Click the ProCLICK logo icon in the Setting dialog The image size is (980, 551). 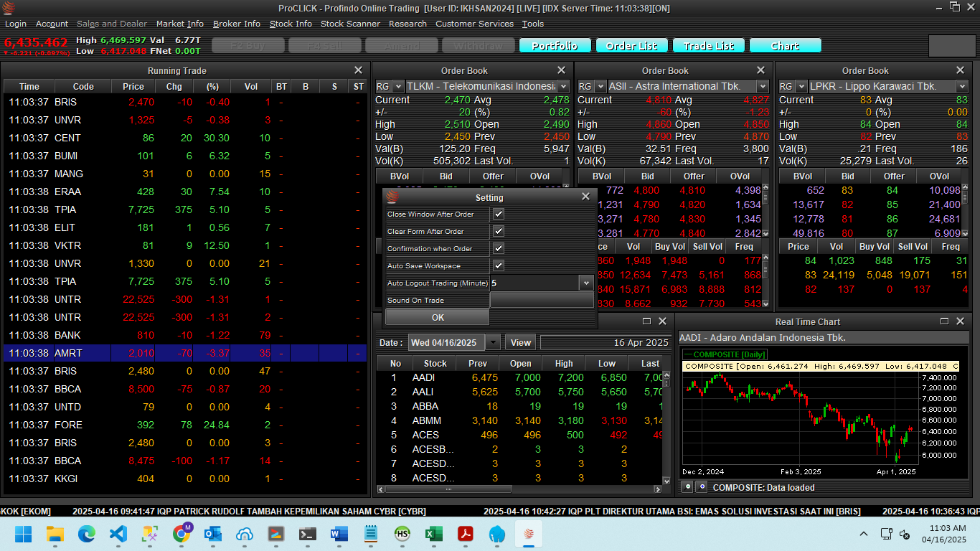[x=392, y=197]
